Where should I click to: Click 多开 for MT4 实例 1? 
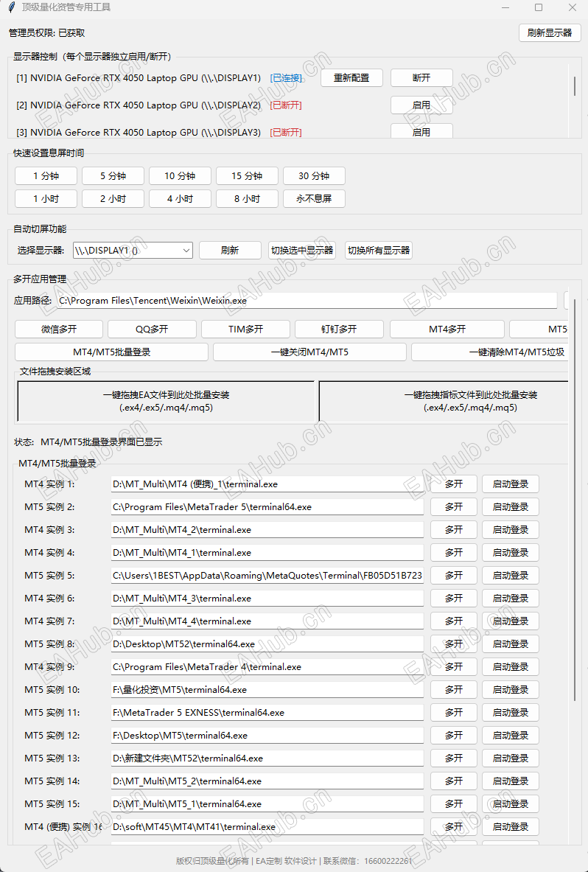pos(454,484)
